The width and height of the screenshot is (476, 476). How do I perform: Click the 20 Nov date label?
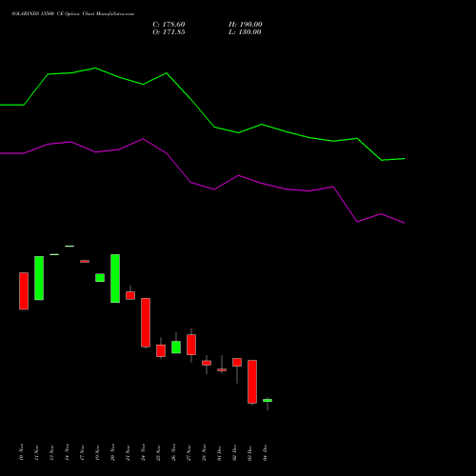coord(112,452)
